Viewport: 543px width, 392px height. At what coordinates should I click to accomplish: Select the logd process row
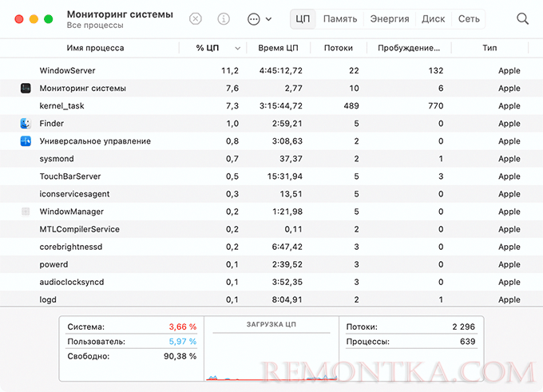[271, 299]
